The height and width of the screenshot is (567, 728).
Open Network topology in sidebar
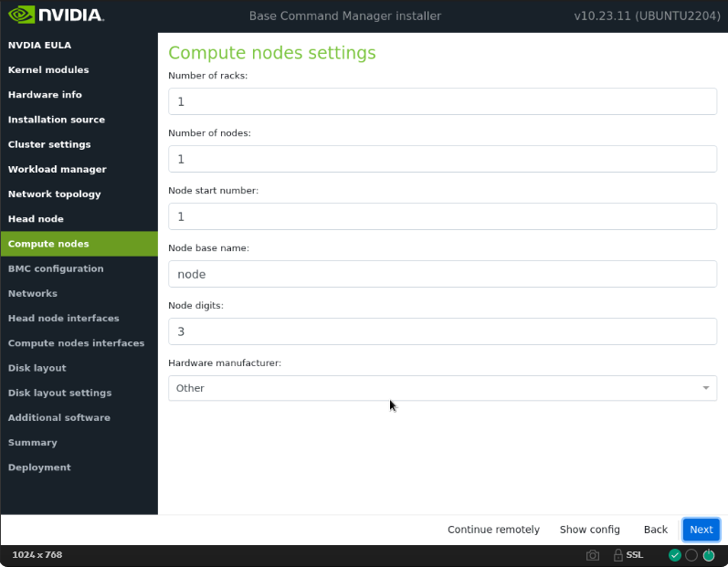tap(54, 194)
